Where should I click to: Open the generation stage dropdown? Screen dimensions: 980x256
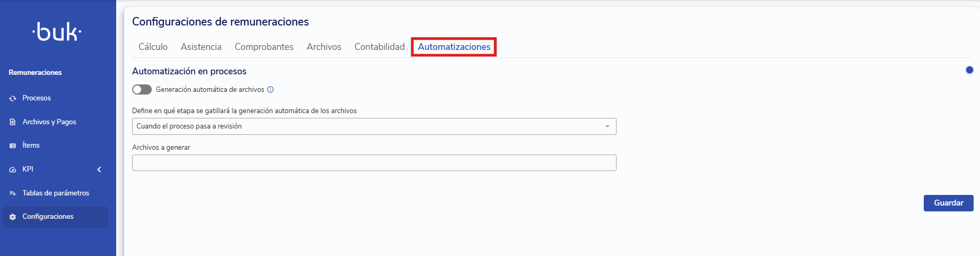click(x=374, y=126)
